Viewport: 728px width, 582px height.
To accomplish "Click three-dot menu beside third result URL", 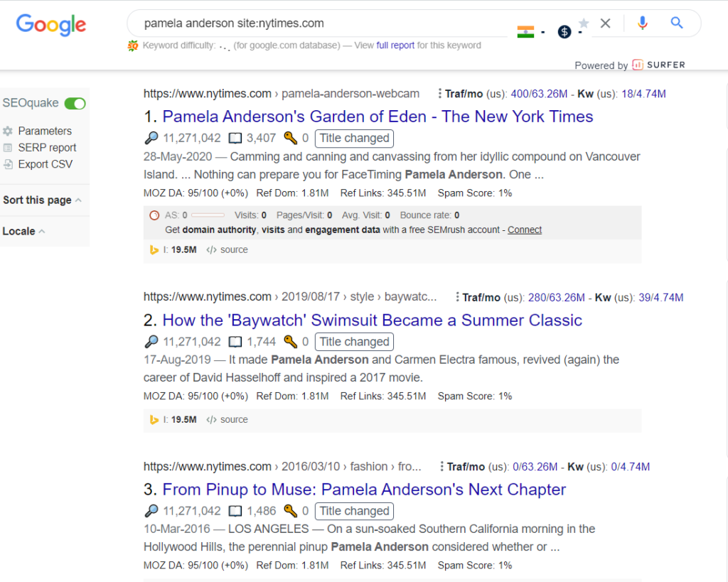I will [x=441, y=466].
